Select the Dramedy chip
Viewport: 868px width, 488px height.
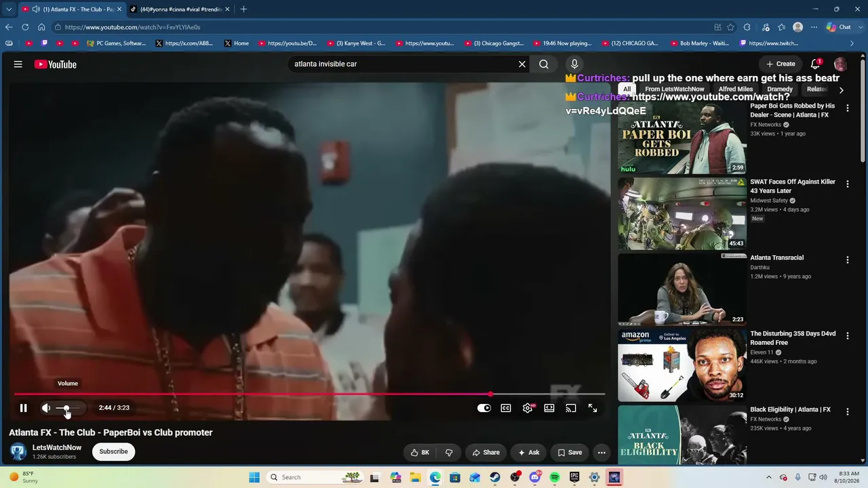click(780, 89)
